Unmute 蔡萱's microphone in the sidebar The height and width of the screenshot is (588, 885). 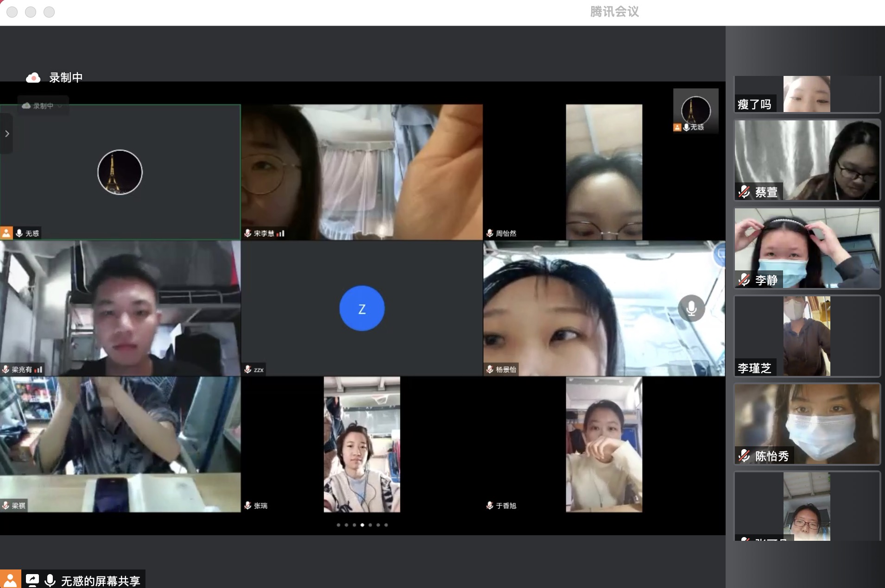[x=744, y=192]
